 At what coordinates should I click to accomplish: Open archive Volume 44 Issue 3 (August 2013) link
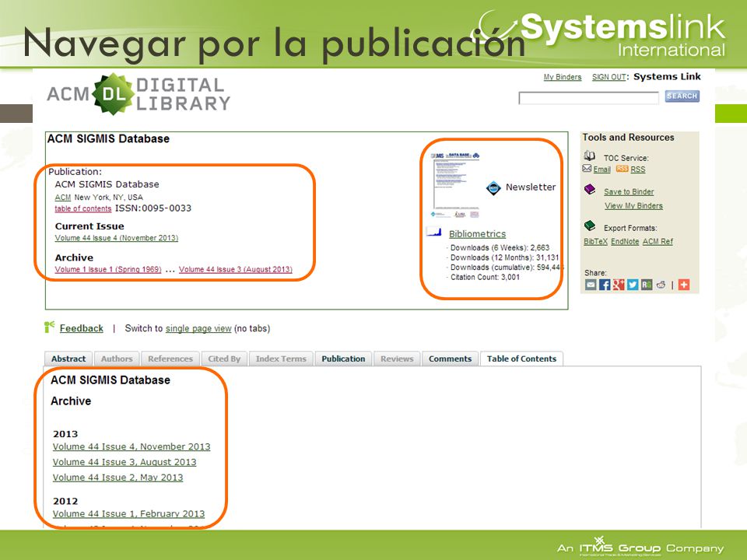[236, 269]
